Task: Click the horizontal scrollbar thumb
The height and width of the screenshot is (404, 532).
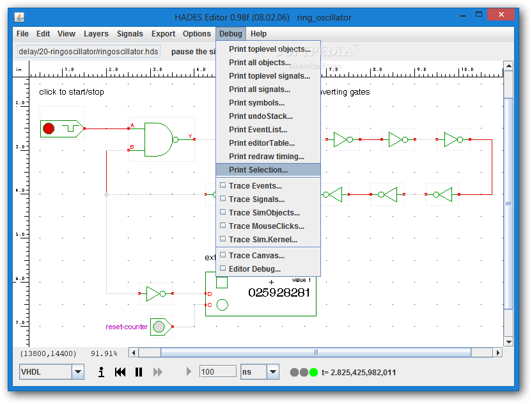Action: (x=316, y=353)
